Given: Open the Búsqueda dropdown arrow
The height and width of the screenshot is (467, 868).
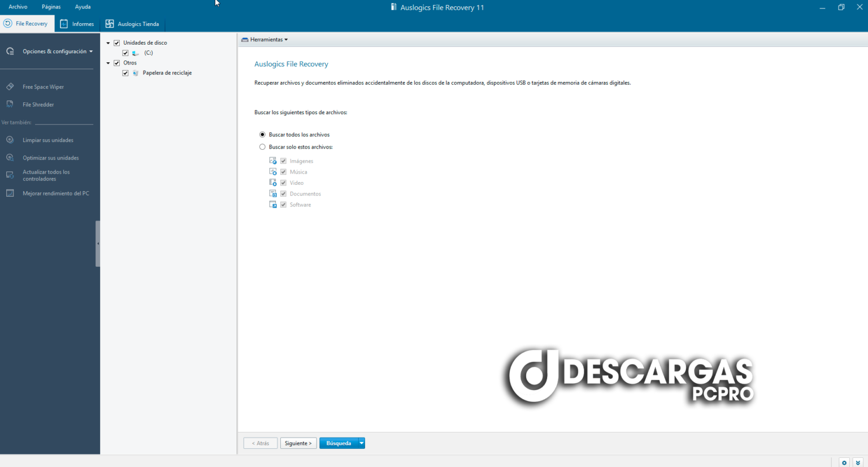Looking at the screenshot, I should pyautogui.click(x=362, y=443).
